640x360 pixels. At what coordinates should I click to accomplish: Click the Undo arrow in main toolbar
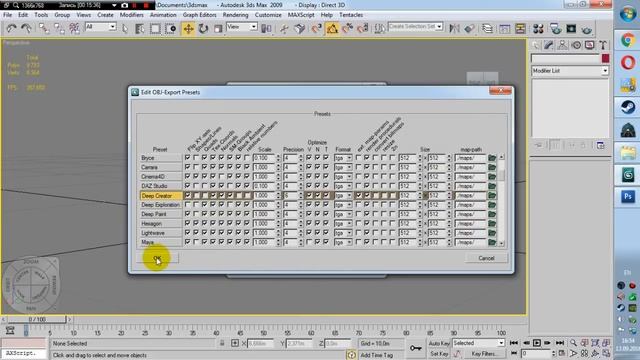(11, 28)
